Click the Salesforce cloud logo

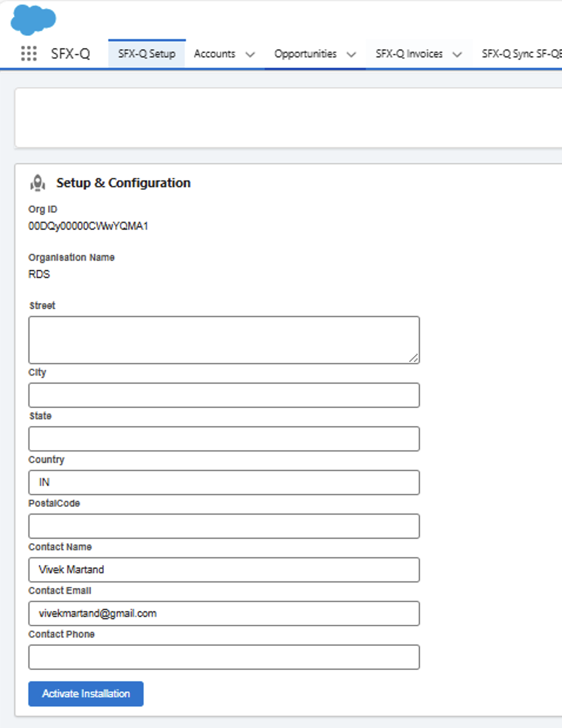pos(33,20)
